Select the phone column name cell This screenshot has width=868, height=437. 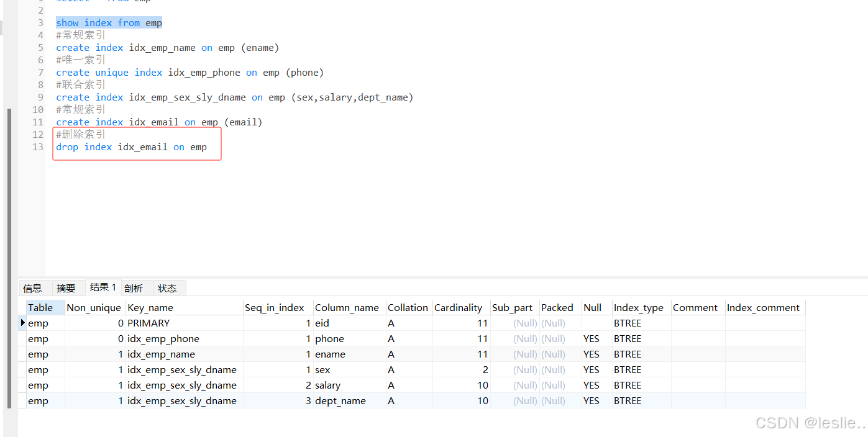click(350, 338)
